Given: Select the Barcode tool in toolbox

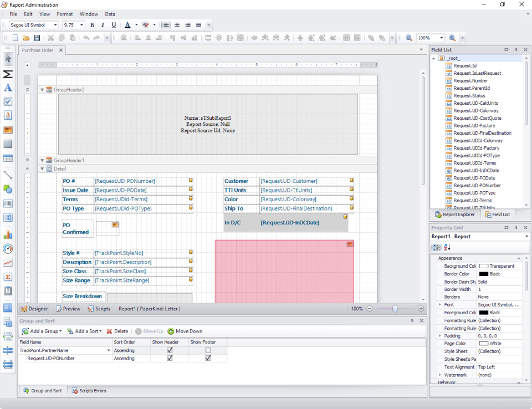Looking at the screenshot, I should click(x=8, y=203).
